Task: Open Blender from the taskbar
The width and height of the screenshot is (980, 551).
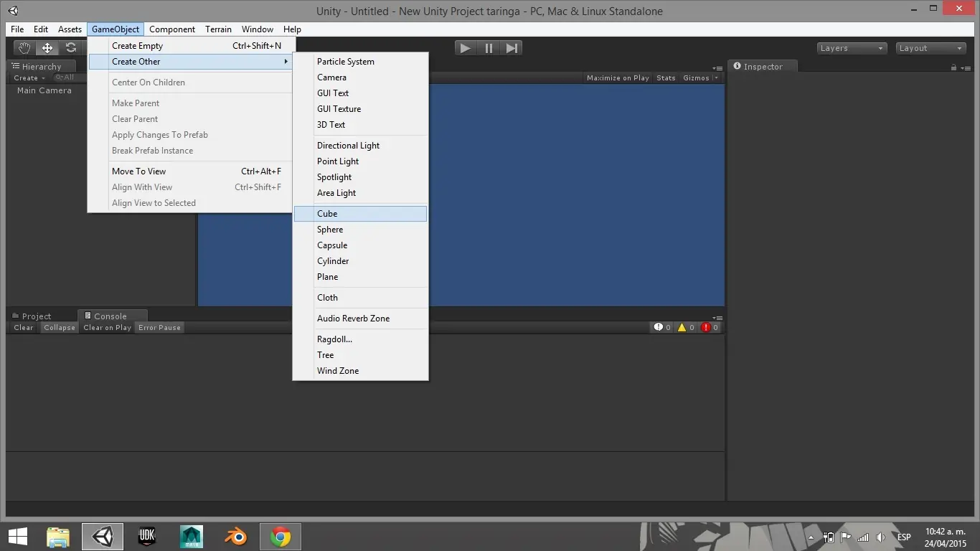Action: (235, 537)
